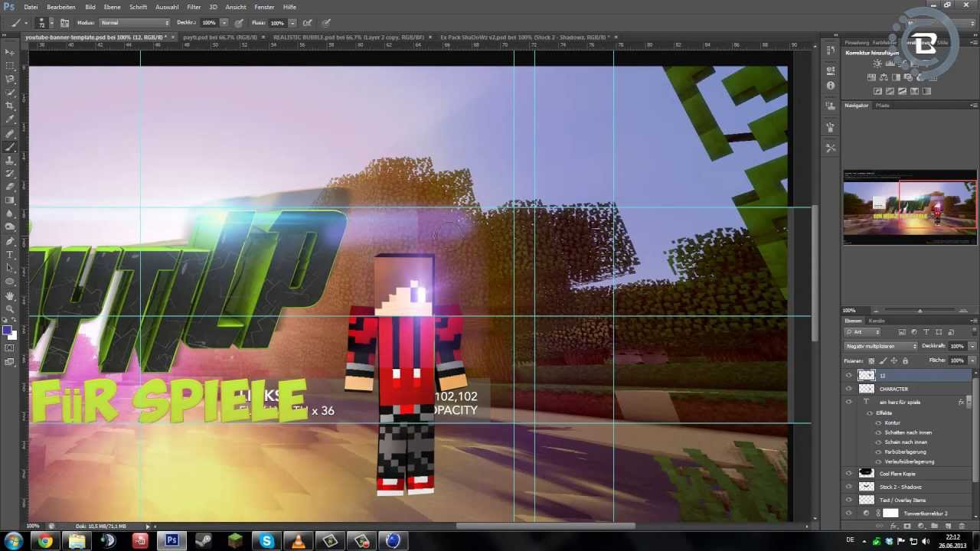The image size is (980, 551).
Task: Hide layer 12 via its eye icon
Action: click(848, 375)
